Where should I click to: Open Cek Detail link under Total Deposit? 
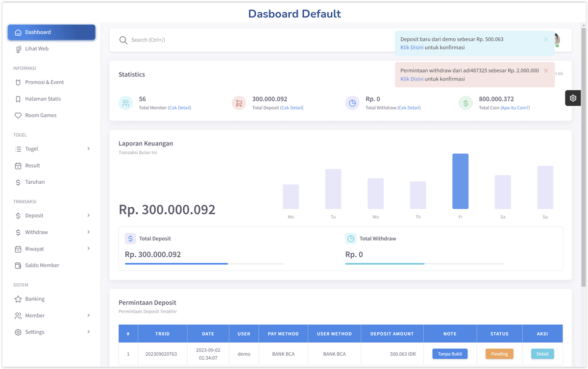pos(292,108)
